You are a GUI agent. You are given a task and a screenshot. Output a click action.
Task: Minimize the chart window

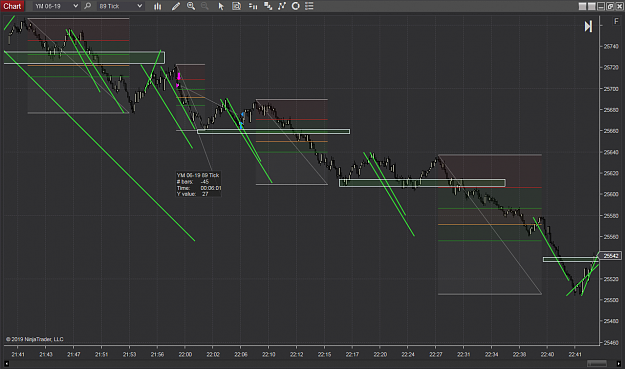click(601, 6)
